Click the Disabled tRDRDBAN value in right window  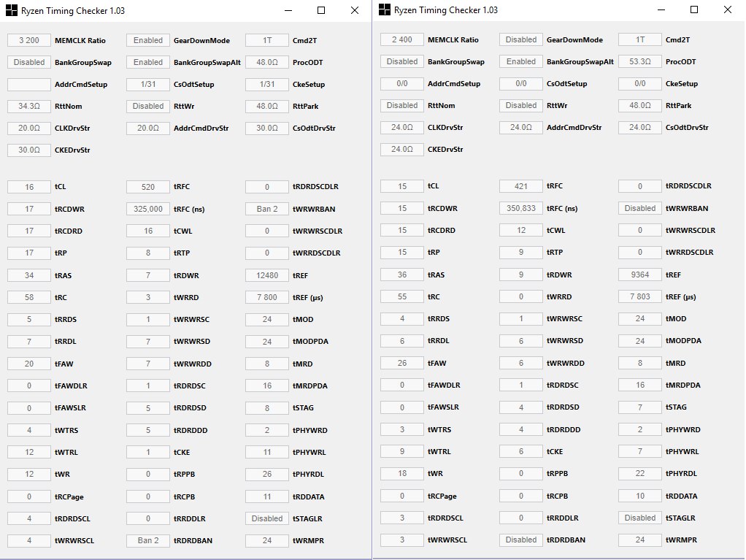[521, 540]
